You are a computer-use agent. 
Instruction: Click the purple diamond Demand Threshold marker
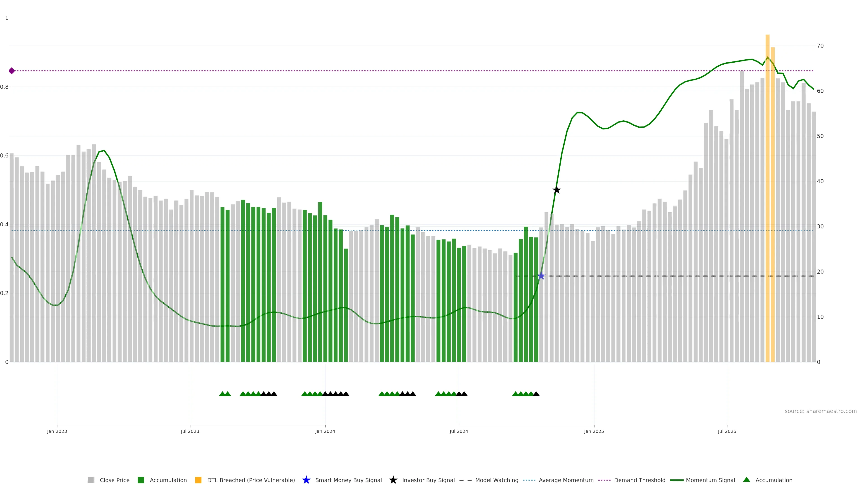[12, 71]
